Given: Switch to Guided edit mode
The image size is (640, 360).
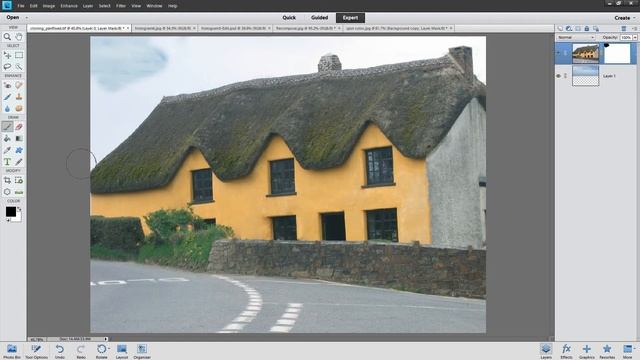Looking at the screenshot, I should tap(320, 18).
